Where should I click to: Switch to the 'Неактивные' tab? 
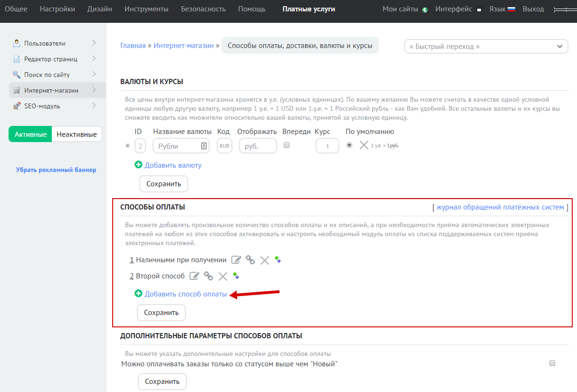(x=77, y=134)
